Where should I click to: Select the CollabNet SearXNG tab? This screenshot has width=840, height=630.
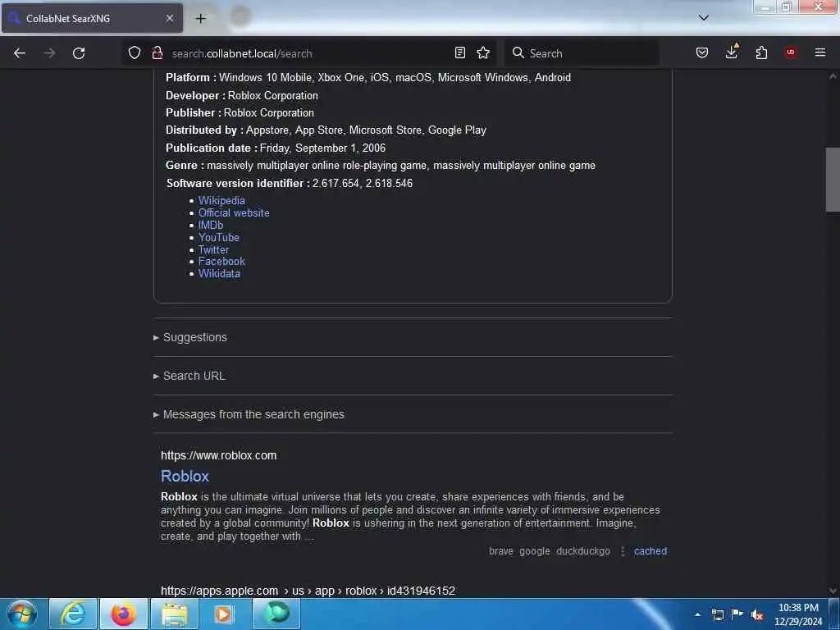tap(92, 18)
